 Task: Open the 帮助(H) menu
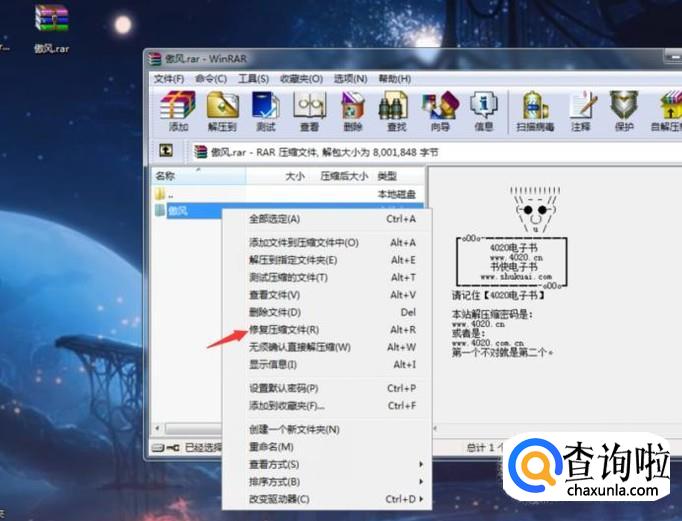point(394,79)
